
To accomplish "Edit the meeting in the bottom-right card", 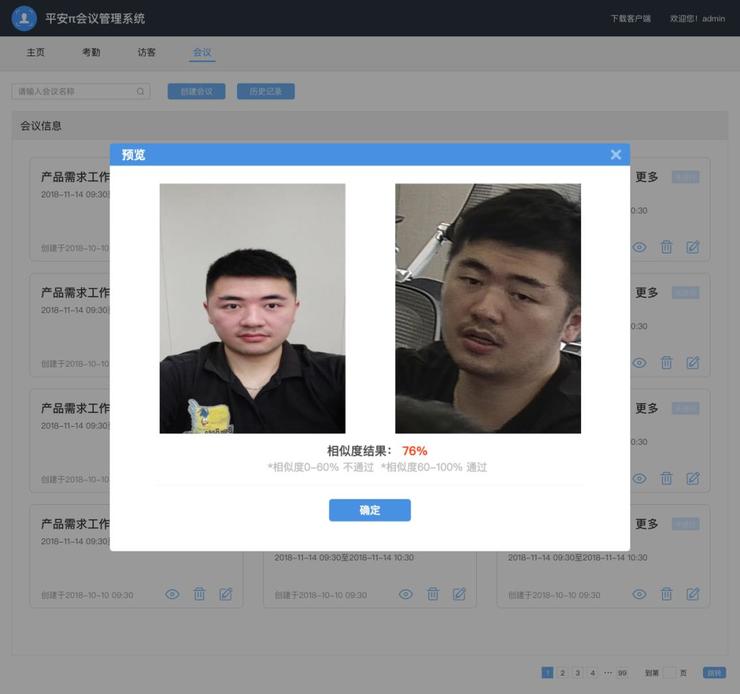I will click(693, 594).
